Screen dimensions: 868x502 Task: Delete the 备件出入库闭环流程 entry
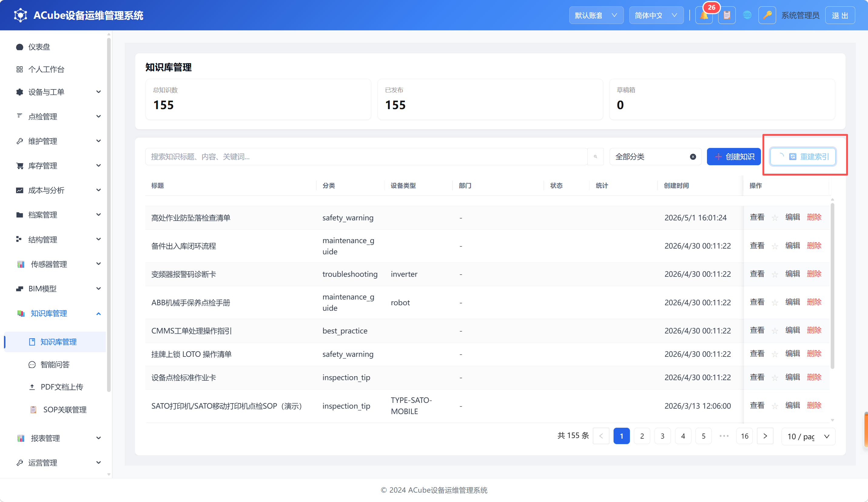click(x=814, y=246)
